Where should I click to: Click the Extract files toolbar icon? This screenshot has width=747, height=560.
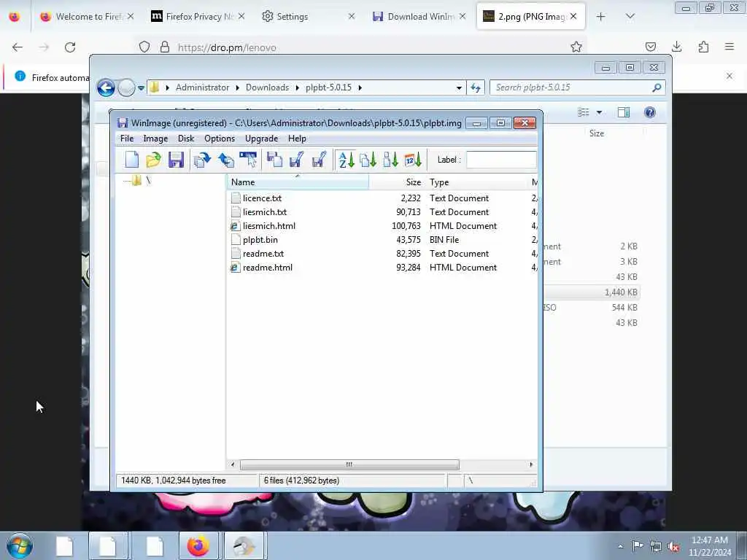225,160
